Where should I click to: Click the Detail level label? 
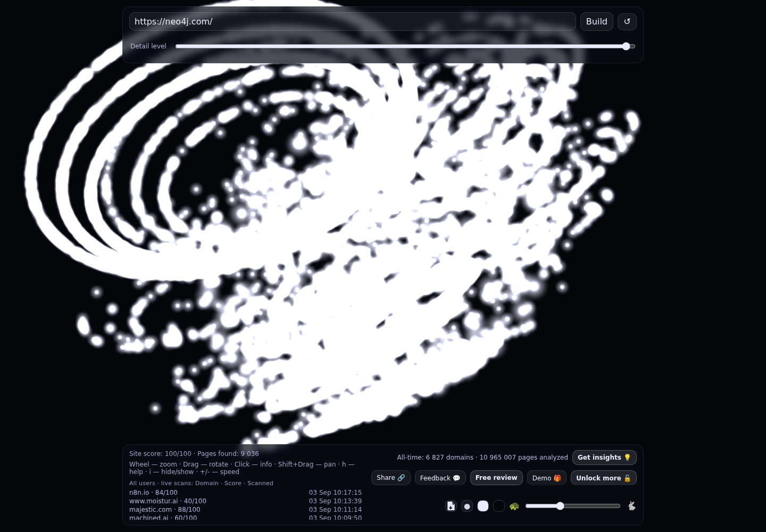(148, 46)
